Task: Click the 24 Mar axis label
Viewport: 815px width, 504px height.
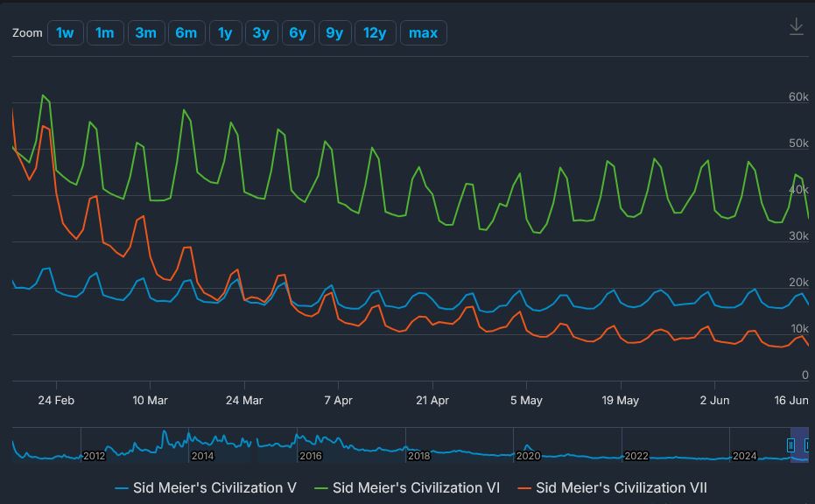Action: 244,400
